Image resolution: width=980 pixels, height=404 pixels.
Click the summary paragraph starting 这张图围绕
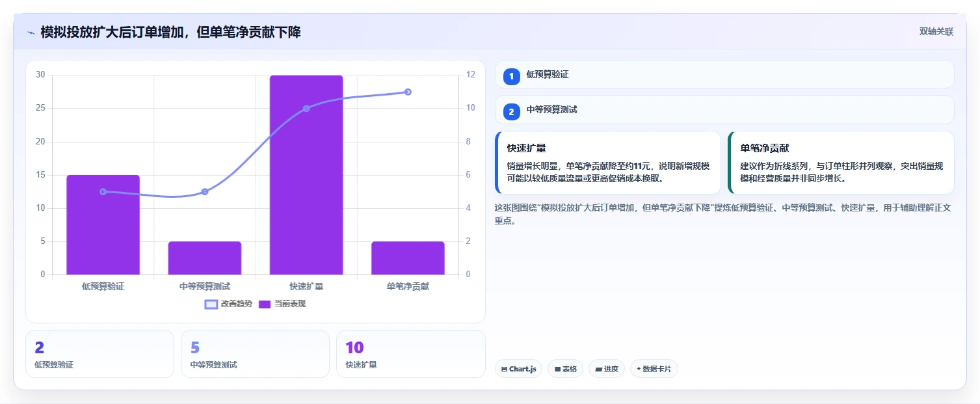[722, 214]
